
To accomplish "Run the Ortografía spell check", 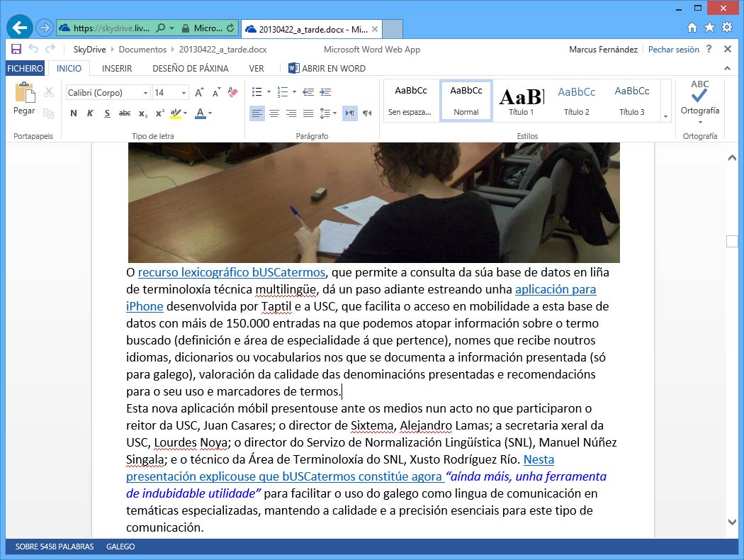I will click(x=700, y=97).
